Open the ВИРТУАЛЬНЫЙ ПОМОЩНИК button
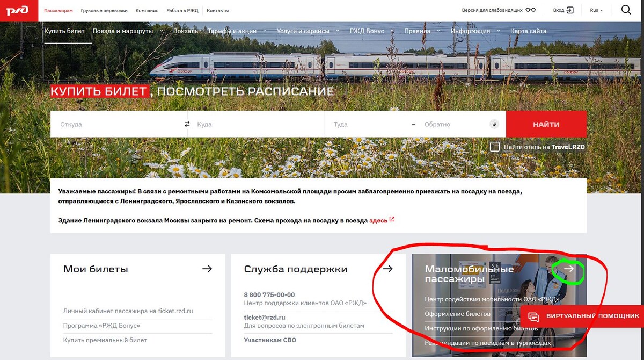Viewport: 644px width, 360px height. (582, 316)
